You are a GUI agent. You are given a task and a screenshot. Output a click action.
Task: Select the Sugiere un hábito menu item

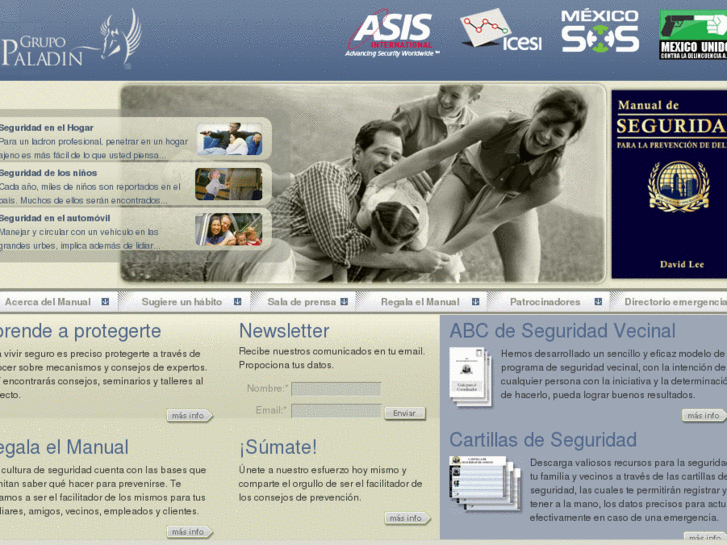(182, 302)
